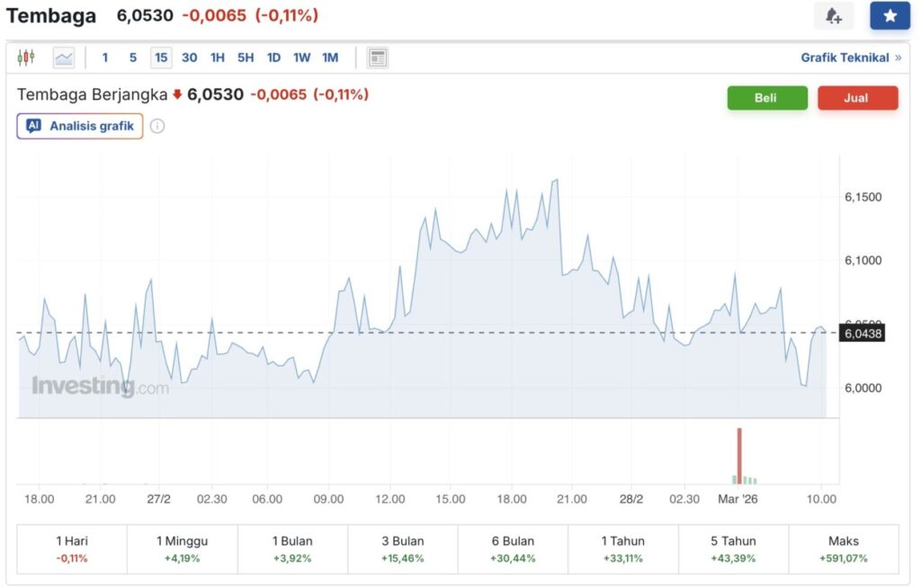Image resolution: width=921 pixels, height=588 pixels.
Task: Select the 5H interval option
Action: pos(246,58)
